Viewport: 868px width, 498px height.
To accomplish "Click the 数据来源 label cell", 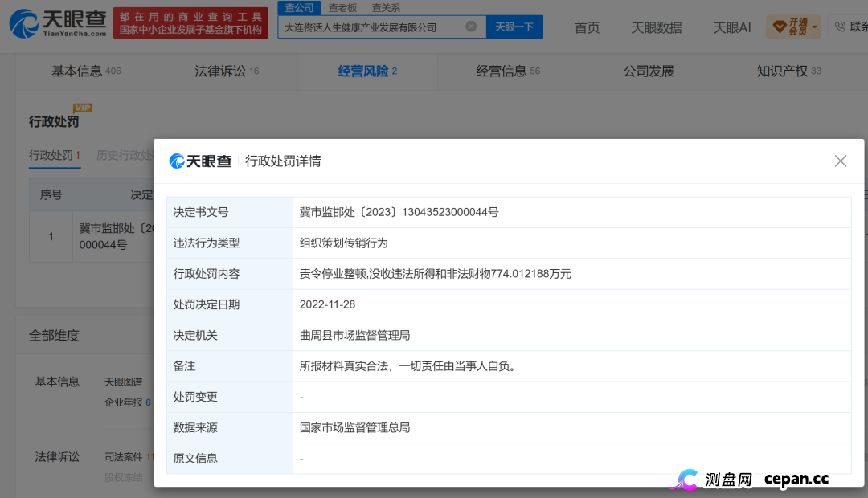I will [x=229, y=428].
